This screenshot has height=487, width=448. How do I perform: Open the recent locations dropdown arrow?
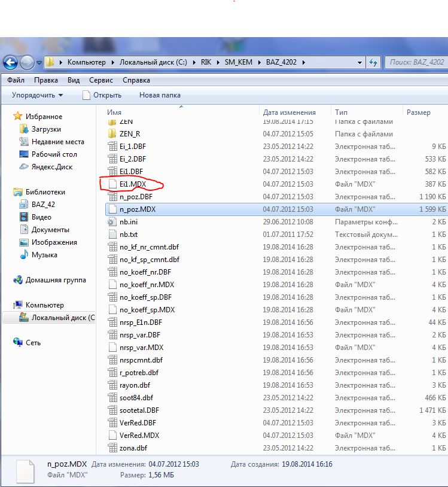39,63
